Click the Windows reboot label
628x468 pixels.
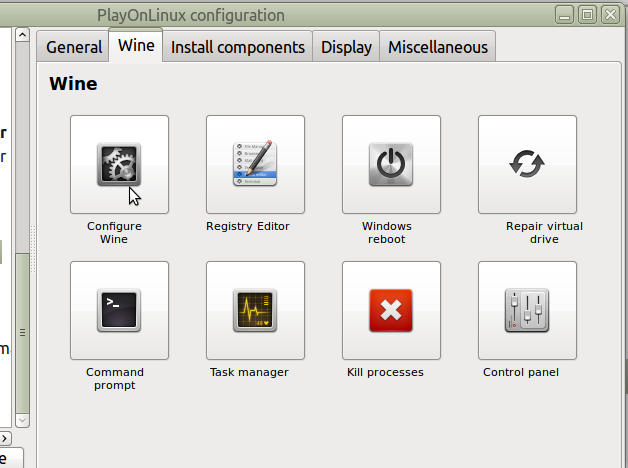click(386, 233)
